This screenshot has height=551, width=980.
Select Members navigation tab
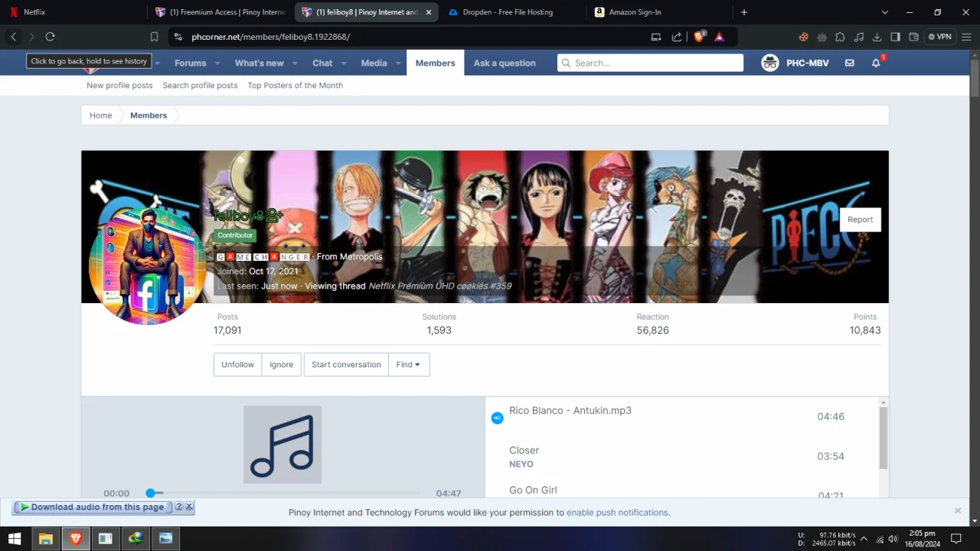coord(435,63)
